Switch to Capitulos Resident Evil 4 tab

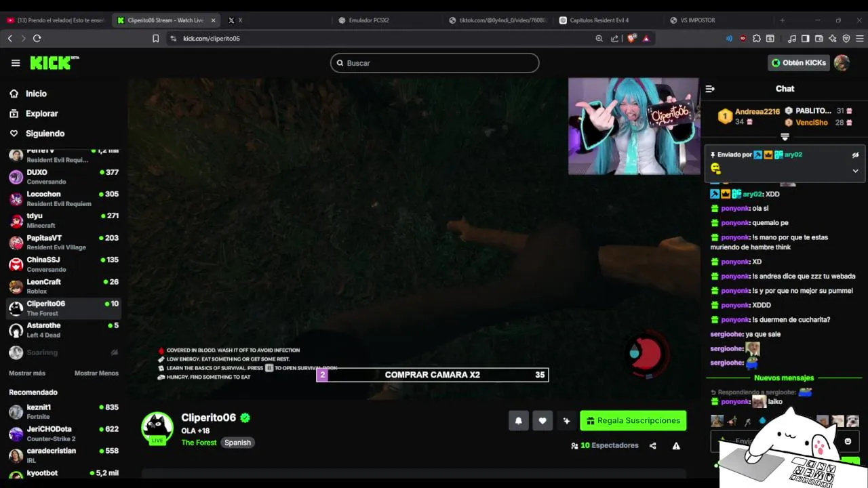pyautogui.click(x=599, y=20)
